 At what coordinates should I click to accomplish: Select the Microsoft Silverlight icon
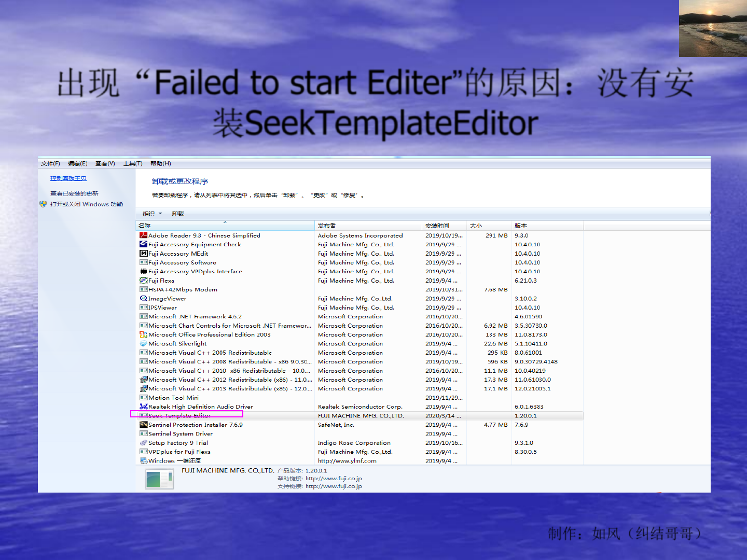tap(144, 344)
